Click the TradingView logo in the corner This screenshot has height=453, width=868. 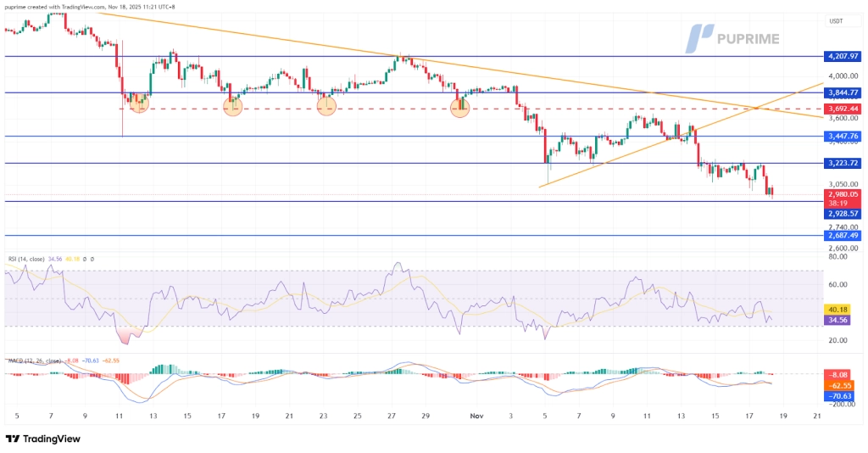(x=42, y=439)
